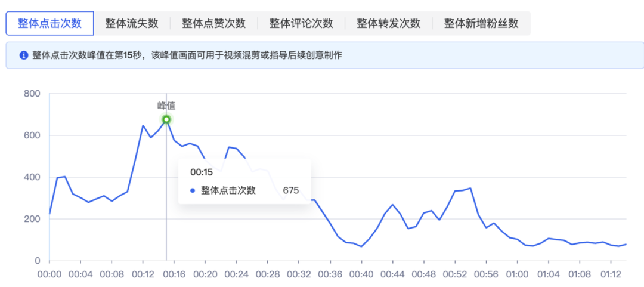Click the value 675 in tooltip
Viewport: 644px width, 287px height.
(291, 191)
